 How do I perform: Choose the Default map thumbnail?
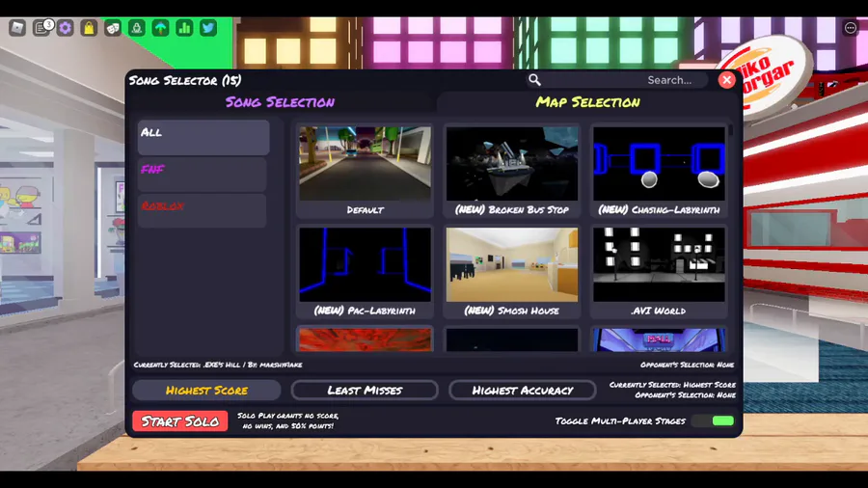point(365,171)
